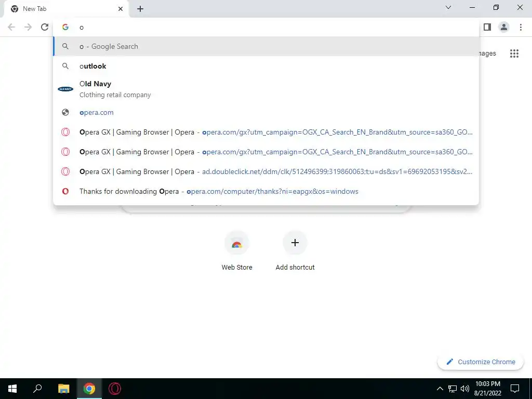The image size is (532, 399).
Task: Open Opera GX ad.doubleclick.net suggestion
Action: 267,171
